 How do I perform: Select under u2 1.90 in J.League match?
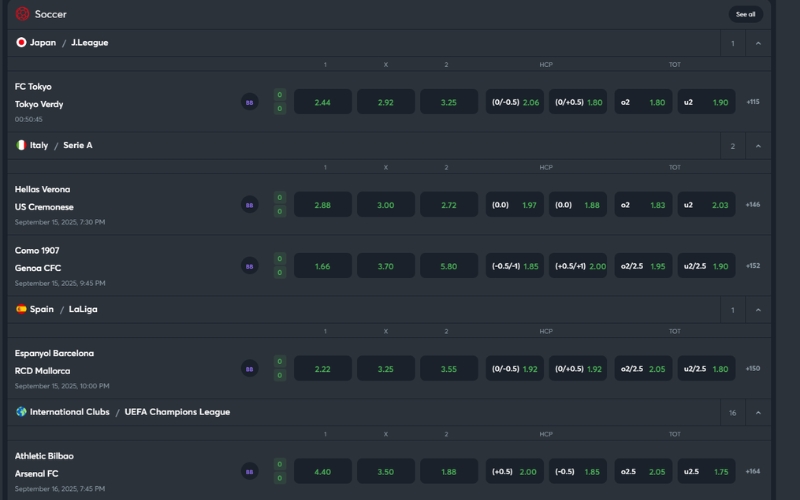pos(707,102)
